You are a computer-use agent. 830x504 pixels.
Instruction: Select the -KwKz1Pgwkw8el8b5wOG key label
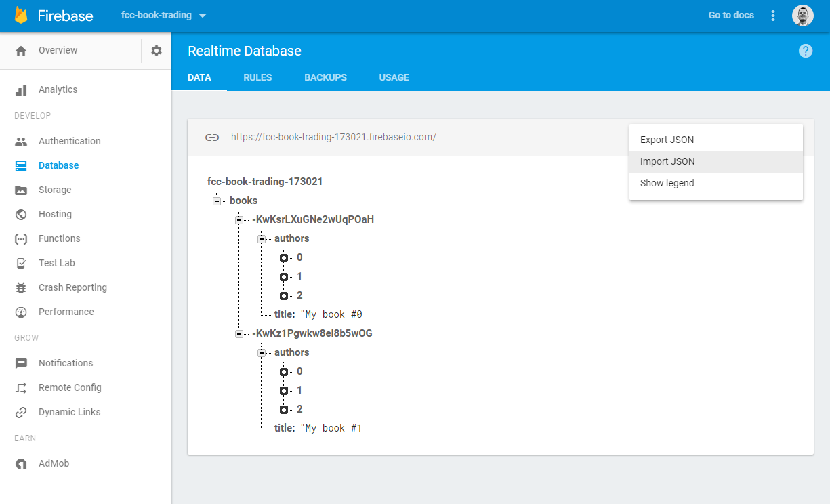tap(312, 333)
